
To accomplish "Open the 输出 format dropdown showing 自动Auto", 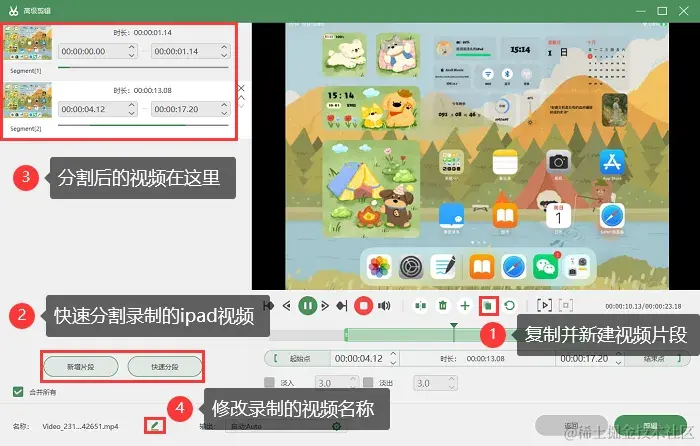I will point(286,427).
